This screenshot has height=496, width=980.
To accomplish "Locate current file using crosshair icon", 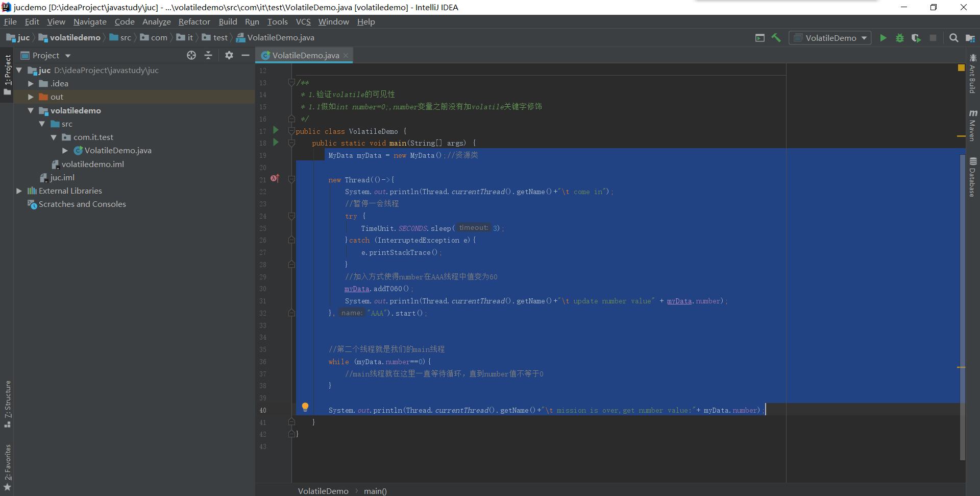I will click(x=191, y=55).
